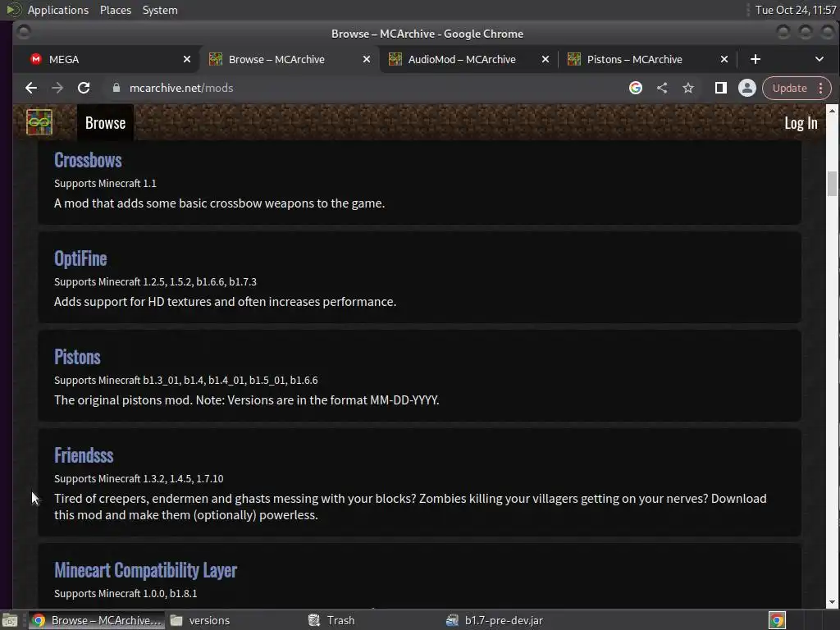
Task: Click the clock showing Tue Oct 24, 11:57
Action: pos(796,10)
